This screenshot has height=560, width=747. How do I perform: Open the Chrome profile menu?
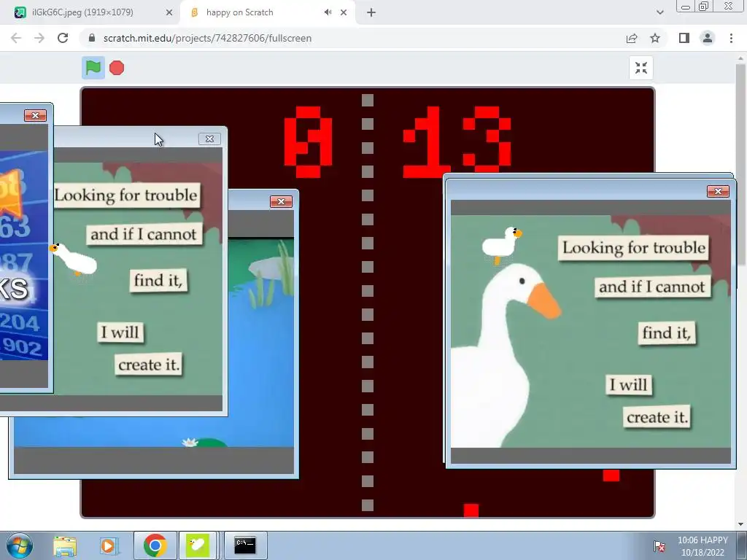tap(708, 38)
